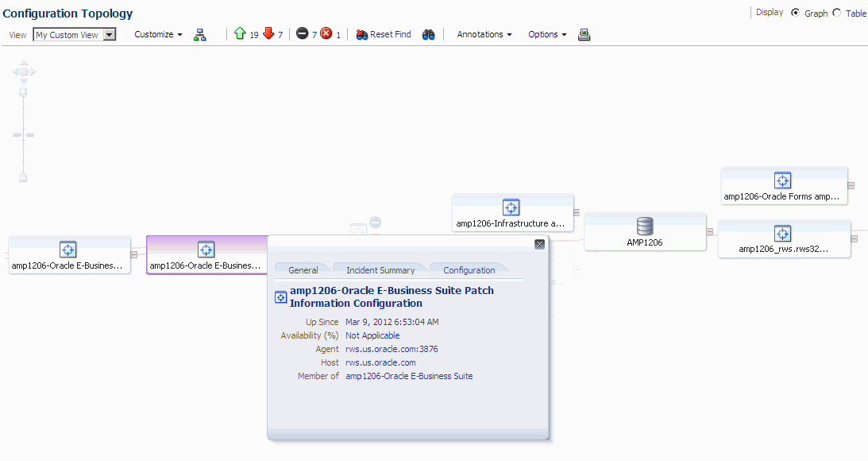This screenshot has width=868, height=461.
Task: Open the rws.us.oracle.com host link
Action: [x=380, y=362]
